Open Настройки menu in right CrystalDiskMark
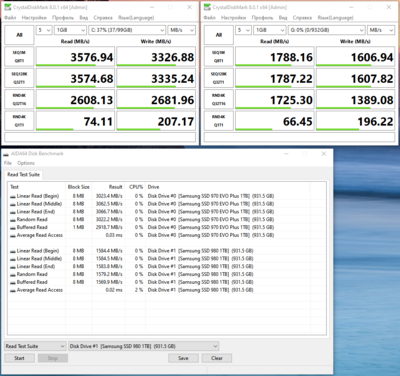 click(x=233, y=18)
